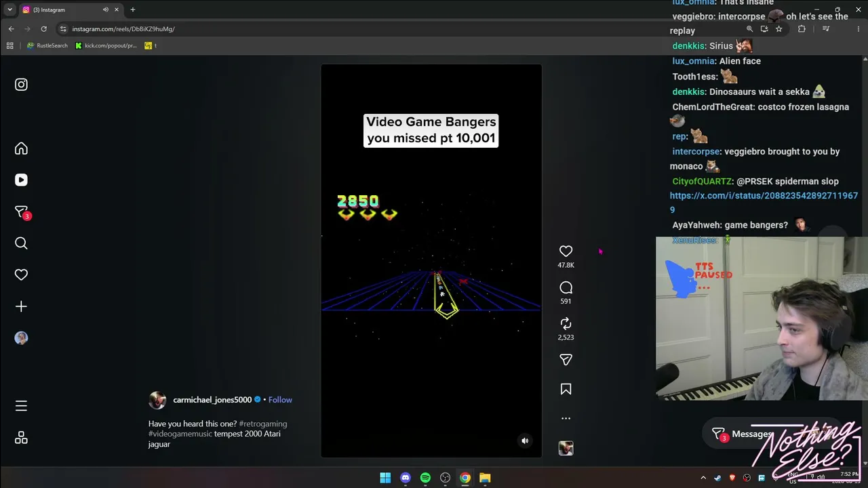Expand the tab search dropdown
This screenshot has width=868, height=488.
9,9
